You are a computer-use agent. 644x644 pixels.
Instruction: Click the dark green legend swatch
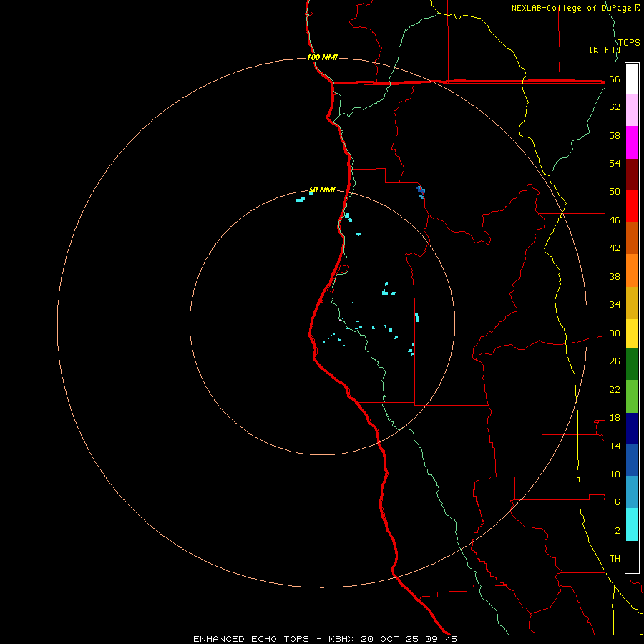(x=632, y=364)
